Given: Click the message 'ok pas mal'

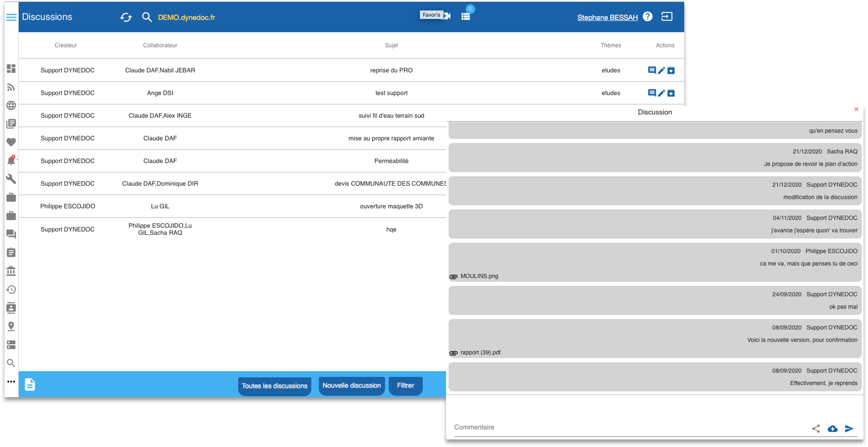Looking at the screenshot, I should click(x=655, y=301).
